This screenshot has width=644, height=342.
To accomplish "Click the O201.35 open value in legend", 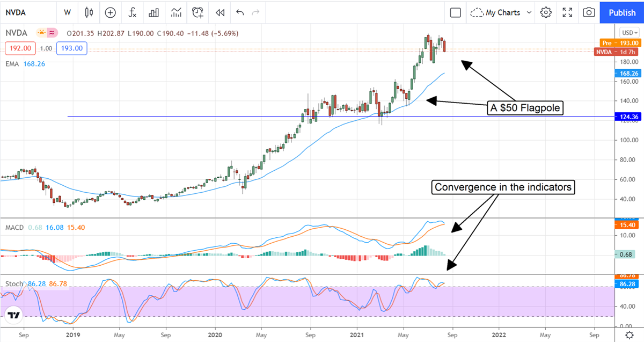I will pos(79,33).
